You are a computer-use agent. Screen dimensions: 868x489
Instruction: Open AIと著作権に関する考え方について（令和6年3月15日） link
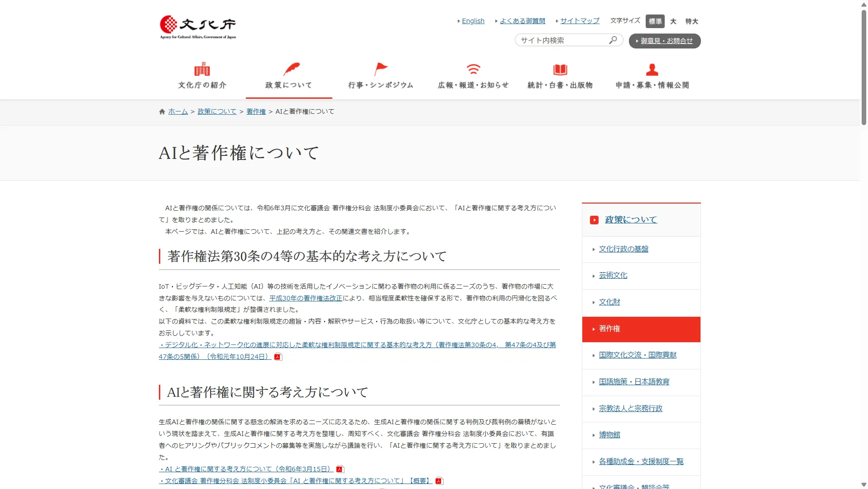[246, 470]
